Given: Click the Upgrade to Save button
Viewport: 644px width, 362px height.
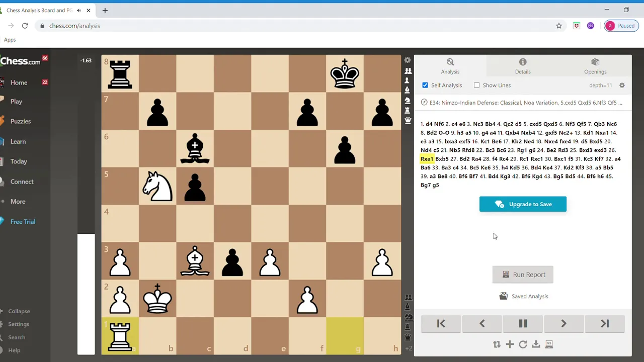Looking at the screenshot, I should pyautogui.click(x=523, y=204).
